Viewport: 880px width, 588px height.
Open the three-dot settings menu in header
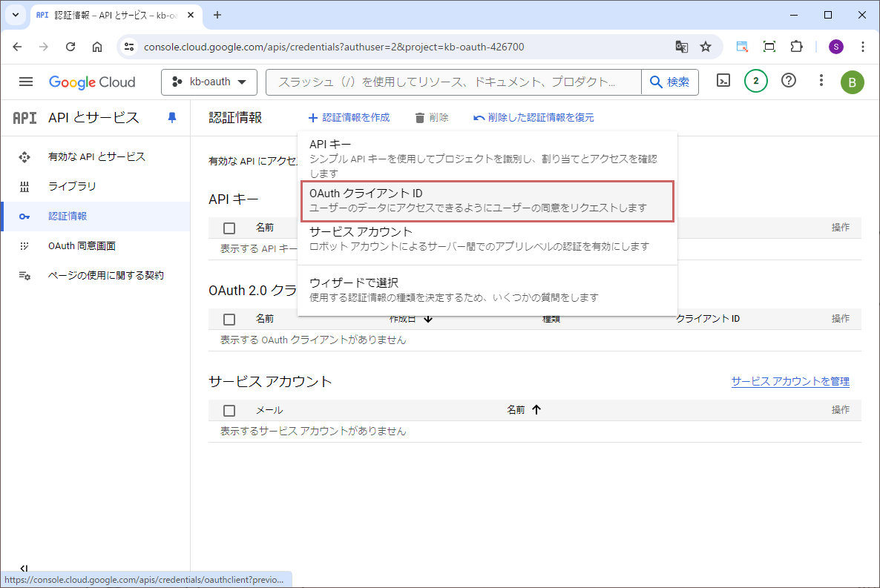pyautogui.click(x=821, y=82)
